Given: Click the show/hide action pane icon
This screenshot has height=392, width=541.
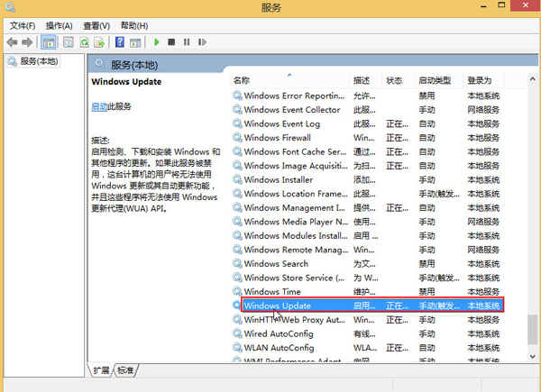Looking at the screenshot, I should pos(135,42).
